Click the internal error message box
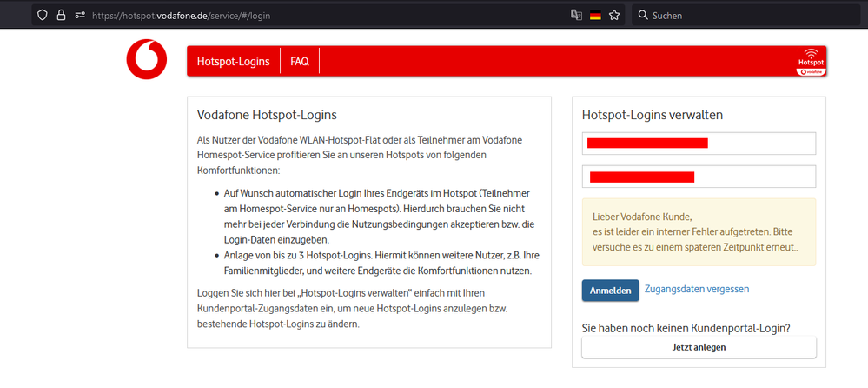868x388 pixels. pyautogui.click(x=699, y=231)
